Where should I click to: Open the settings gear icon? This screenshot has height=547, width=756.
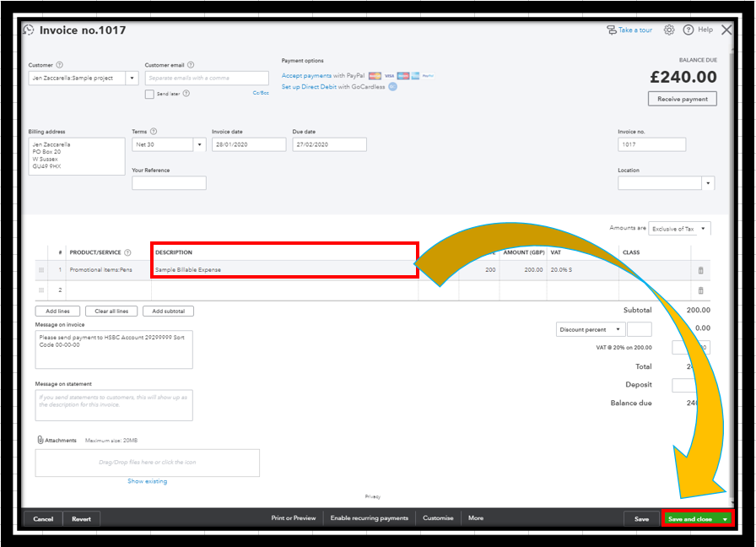(669, 30)
